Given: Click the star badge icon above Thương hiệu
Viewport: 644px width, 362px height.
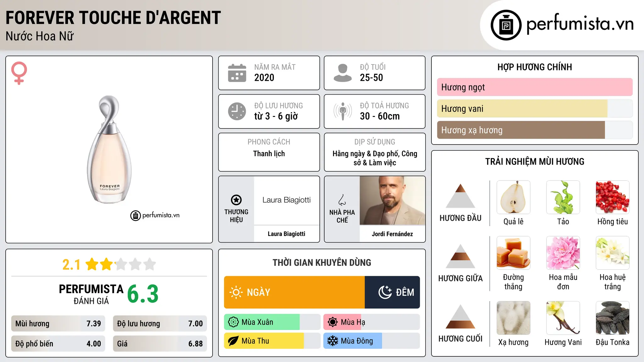Looking at the screenshot, I should pos(236,200).
